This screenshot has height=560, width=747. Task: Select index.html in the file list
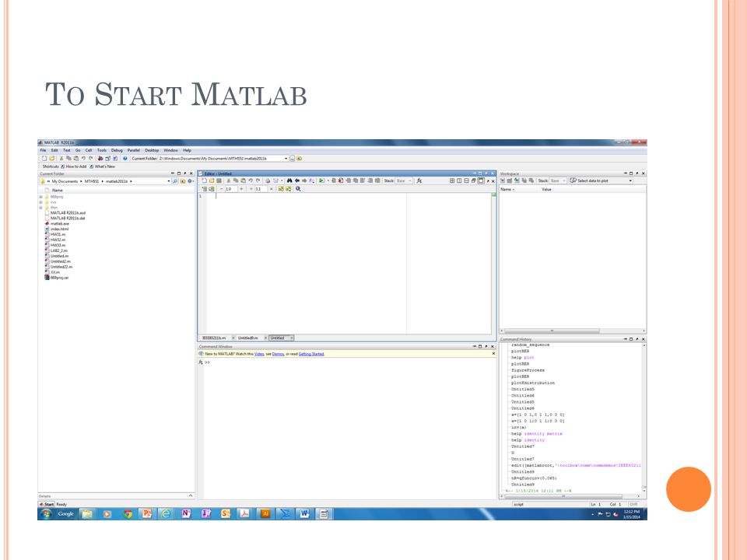[x=59, y=229]
